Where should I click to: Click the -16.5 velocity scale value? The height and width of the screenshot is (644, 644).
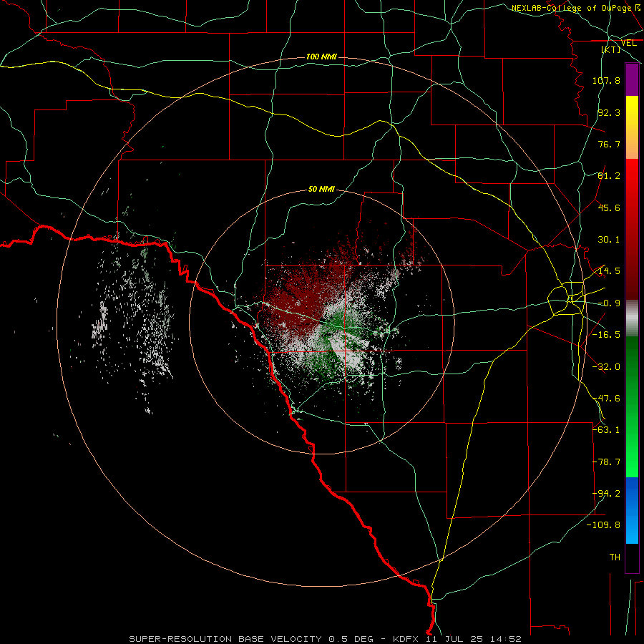606,335
